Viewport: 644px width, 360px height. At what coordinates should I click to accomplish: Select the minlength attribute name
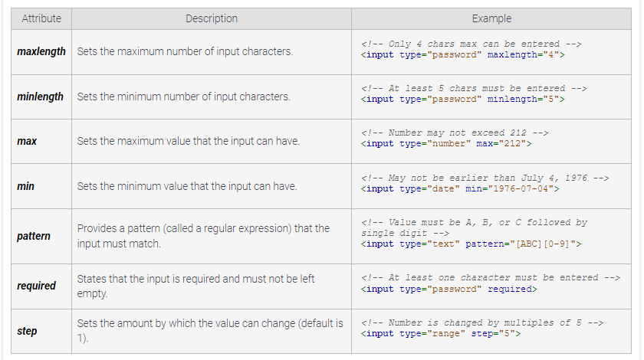pos(41,97)
